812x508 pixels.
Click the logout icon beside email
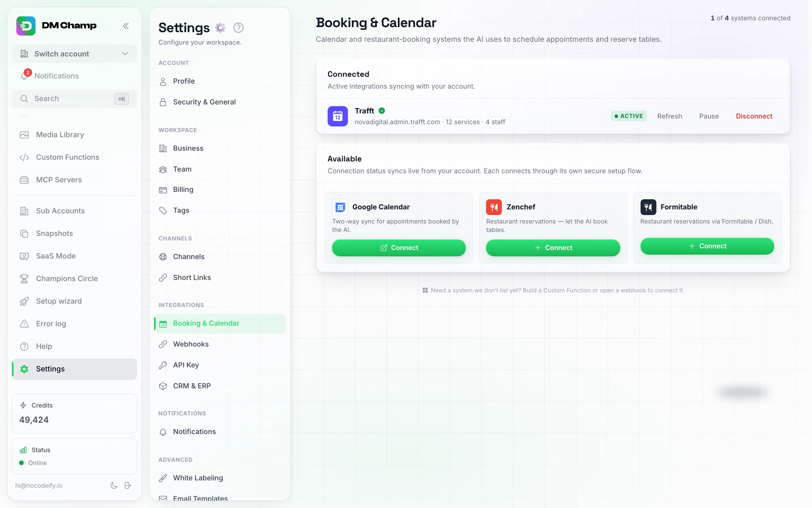[x=128, y=485]
